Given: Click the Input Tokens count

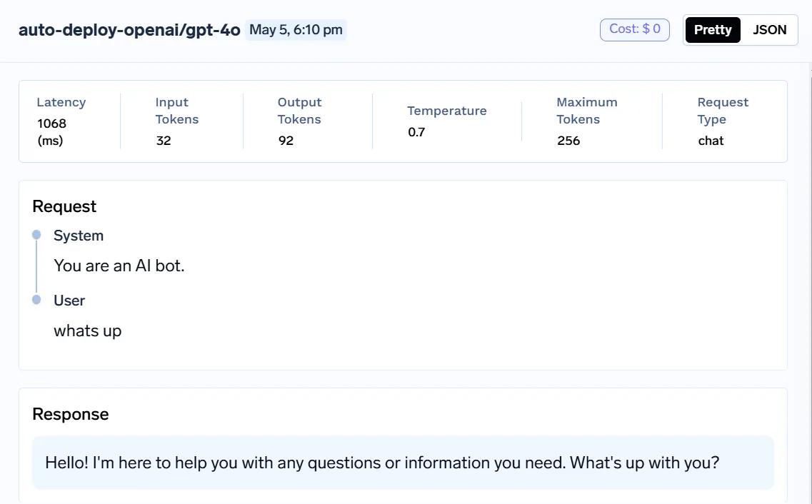Looking at the screenshot, I should pos(164,140).
